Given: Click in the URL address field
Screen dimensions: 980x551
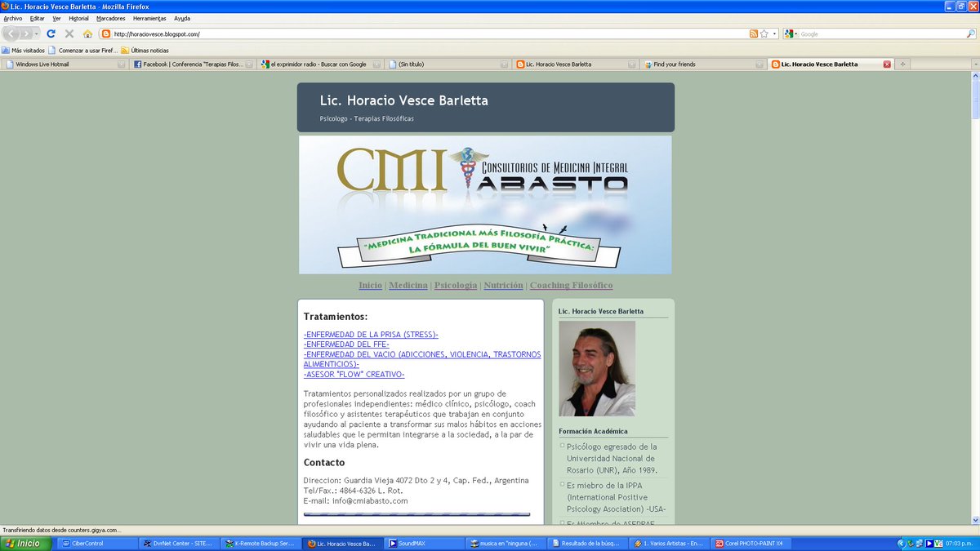Looking at the screenshot, I should [430, 34].
